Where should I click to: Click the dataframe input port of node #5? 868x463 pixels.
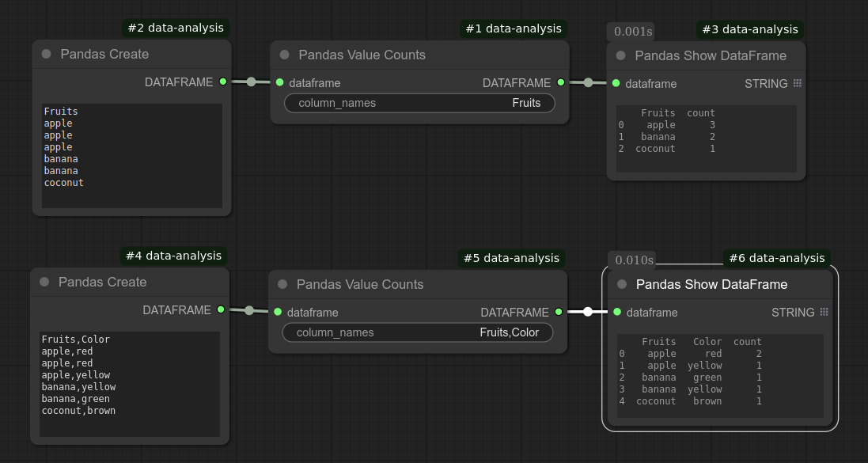click(278, 312)
